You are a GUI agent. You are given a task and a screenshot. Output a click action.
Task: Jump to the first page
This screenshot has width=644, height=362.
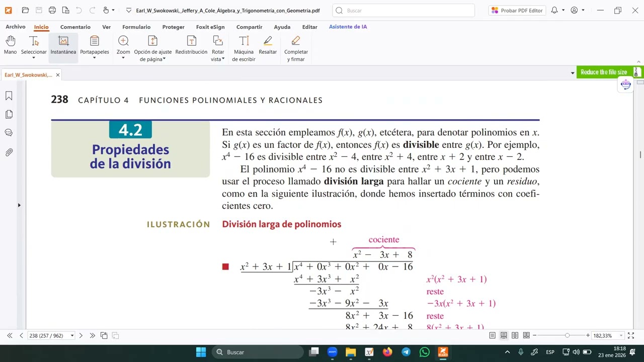[10, 335]
